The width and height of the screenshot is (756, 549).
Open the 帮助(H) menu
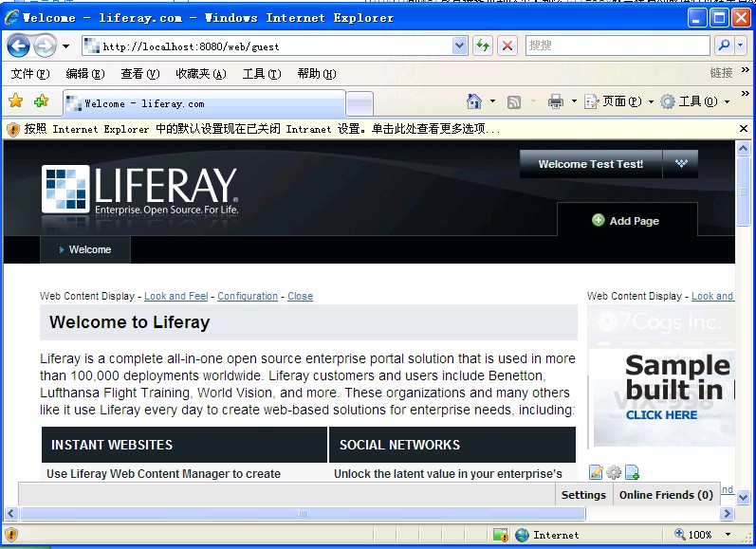pos(317,74)
